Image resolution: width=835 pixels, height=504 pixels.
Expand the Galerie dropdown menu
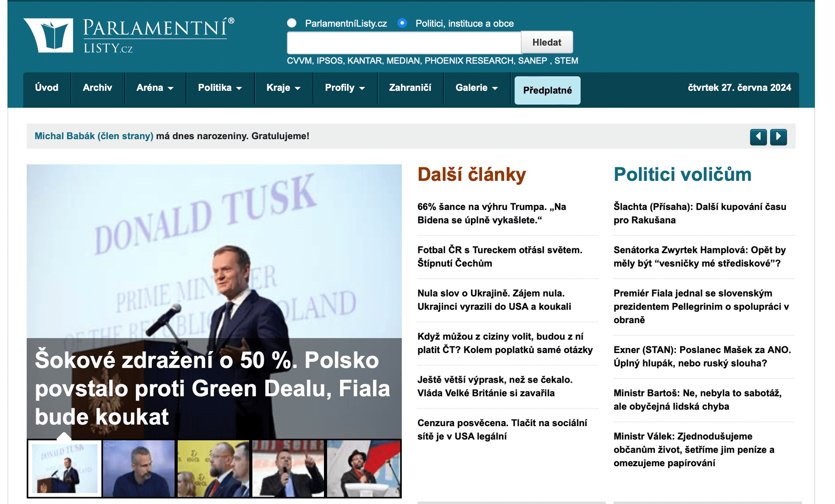click(477, 88)
